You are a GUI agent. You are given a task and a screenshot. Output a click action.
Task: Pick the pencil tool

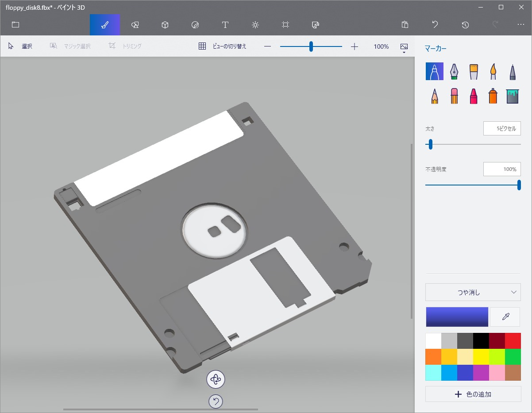[x=435, y=96]
